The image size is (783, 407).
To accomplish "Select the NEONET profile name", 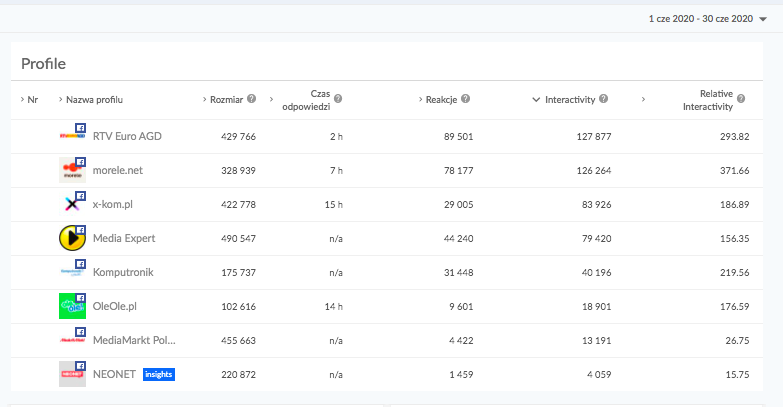I will coord(114,374).
